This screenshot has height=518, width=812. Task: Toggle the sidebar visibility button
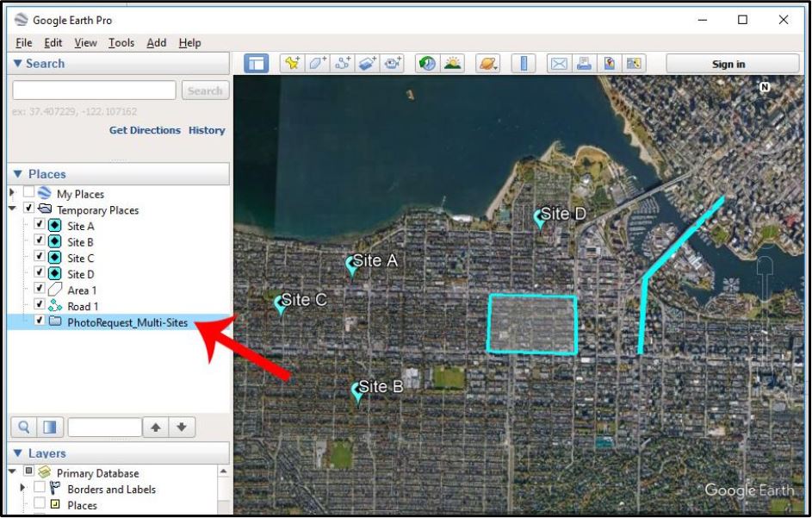pyautogui.click(x=256, y=64)
